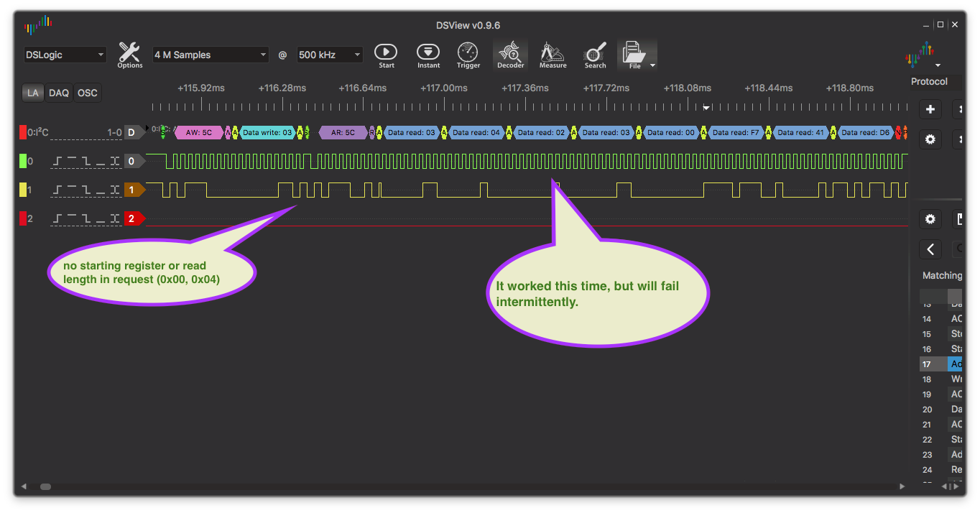Switch to OSC mode
The width and height of the screenshot is (980, 513).
[87, 93]
